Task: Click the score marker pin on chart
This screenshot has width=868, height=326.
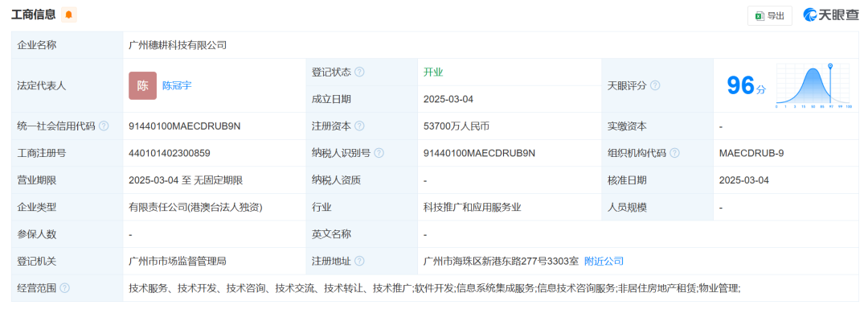Action: pos(830,67)
